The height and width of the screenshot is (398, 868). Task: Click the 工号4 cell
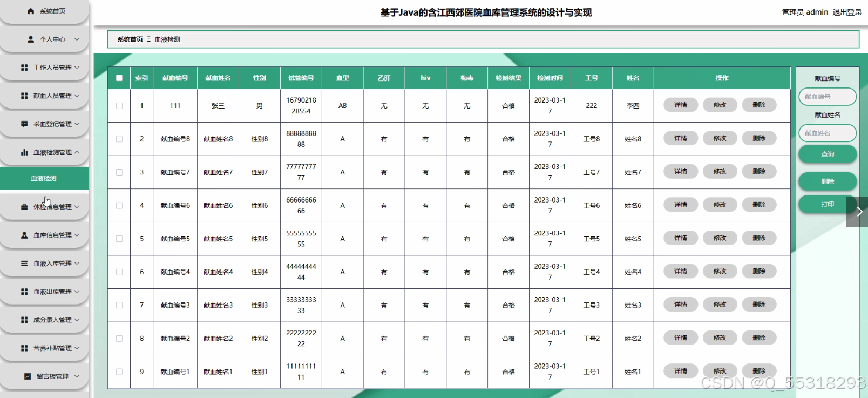point(592,272)
